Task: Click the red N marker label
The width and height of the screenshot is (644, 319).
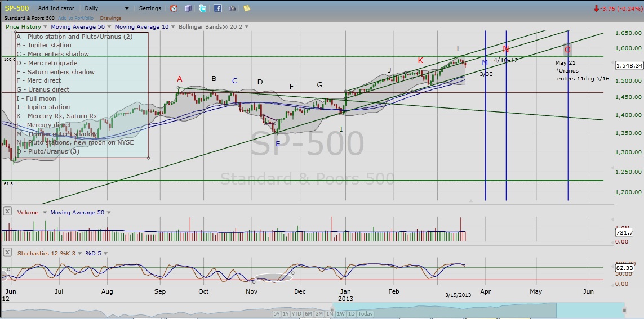Action: point(506,49)
